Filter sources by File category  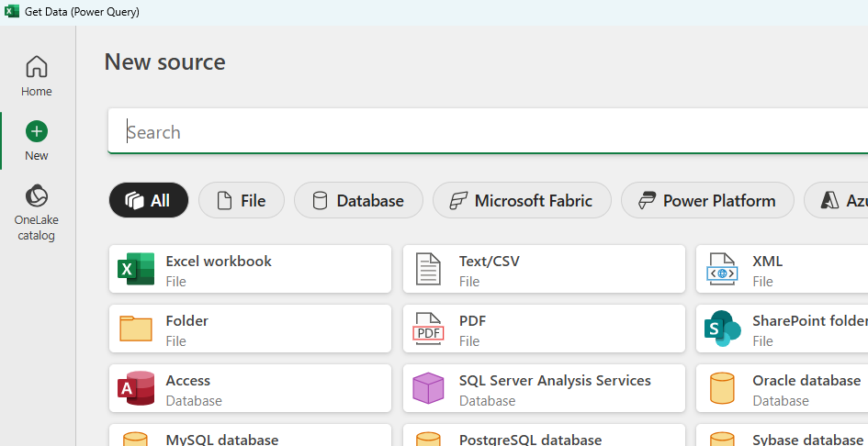(242, 200)
